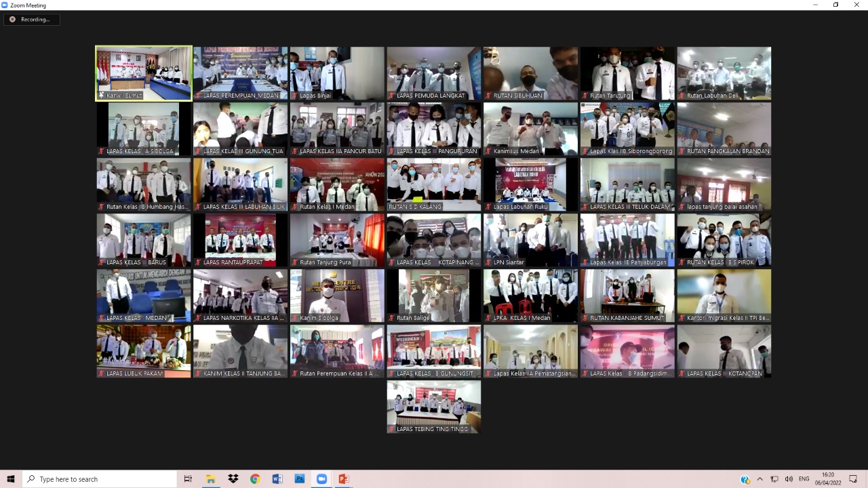Screen dimensions: 868x488
Task: Open Google Chrome from the taskbar
Action: pos(255,479)
